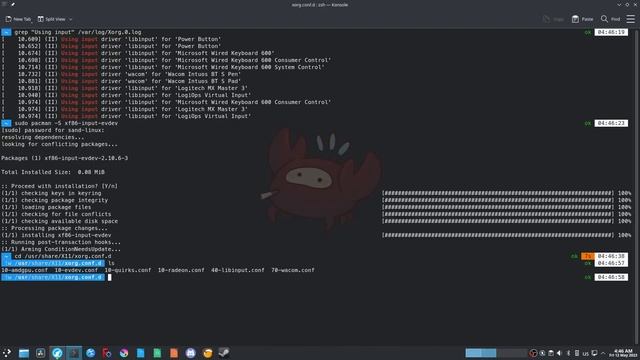Screen dimensions: 640x360
Task: Click the Paste toolbar button
Action: pyautogui.click(x=582, y=19)
